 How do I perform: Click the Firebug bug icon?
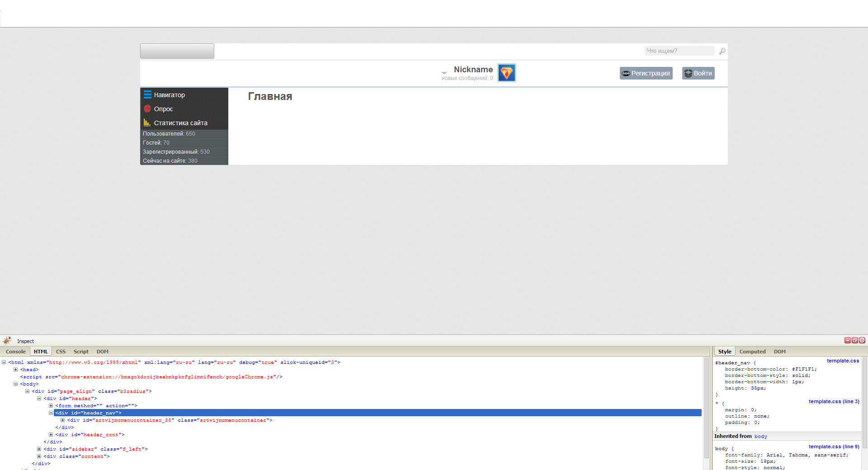tap(7, 341)
